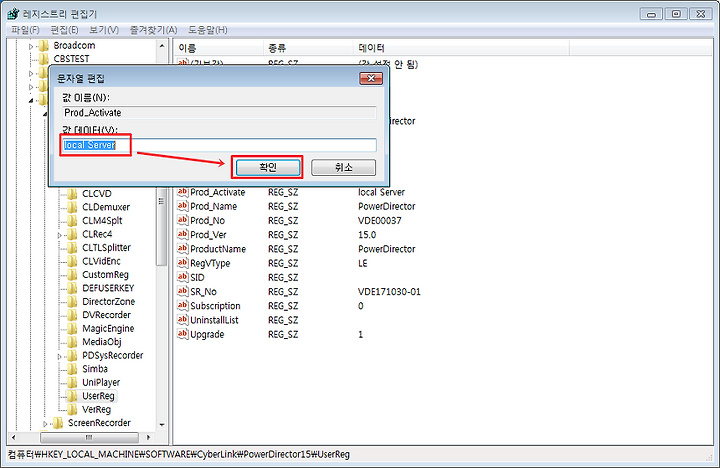
Task: Select the MagicEngine tree item
Action: click(108, 328)
